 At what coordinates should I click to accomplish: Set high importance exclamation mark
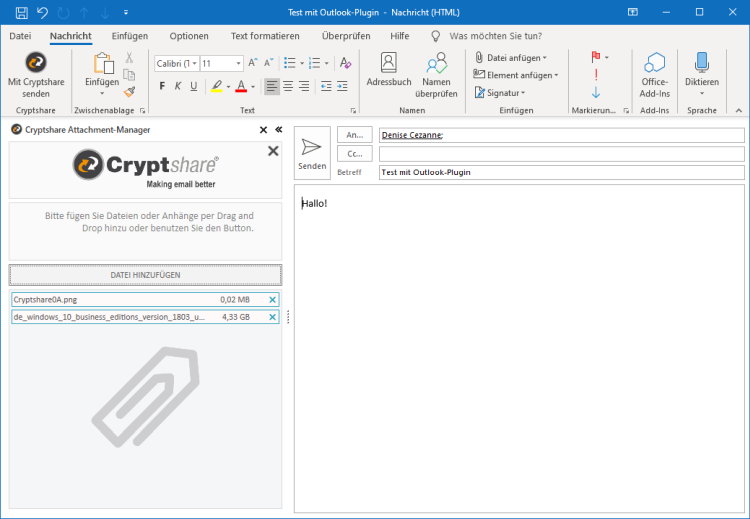pyautogui.click(x=596, y=75)
